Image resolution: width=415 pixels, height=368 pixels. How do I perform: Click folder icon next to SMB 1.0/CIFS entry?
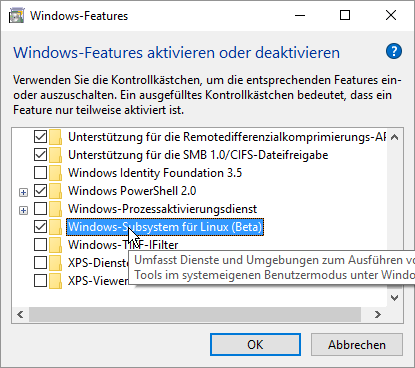(55, 155)
